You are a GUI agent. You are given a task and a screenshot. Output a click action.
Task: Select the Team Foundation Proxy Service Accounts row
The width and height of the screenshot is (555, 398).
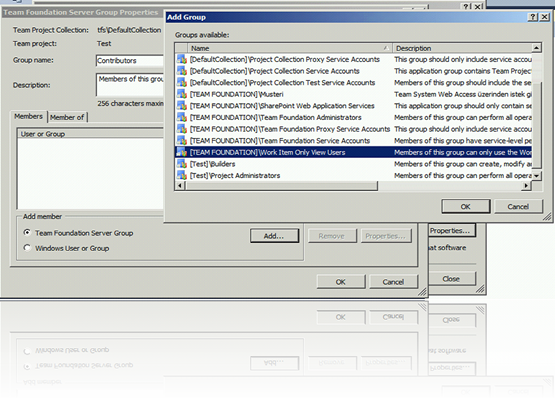point(353,129)
